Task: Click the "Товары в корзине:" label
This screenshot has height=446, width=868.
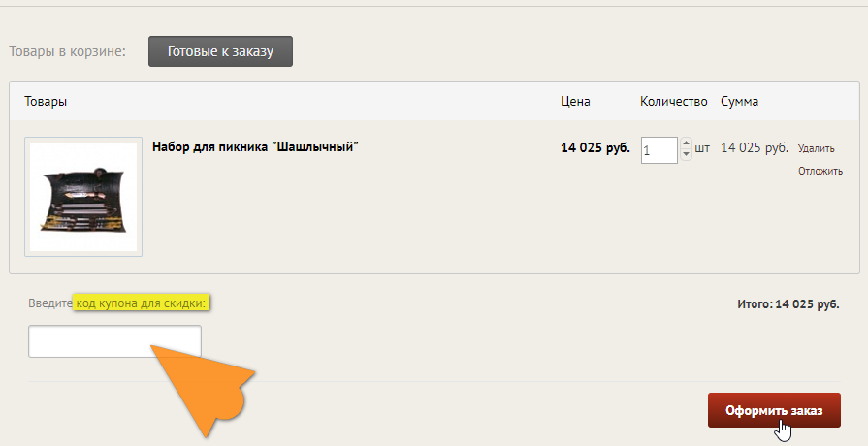Action: (68, 51)
